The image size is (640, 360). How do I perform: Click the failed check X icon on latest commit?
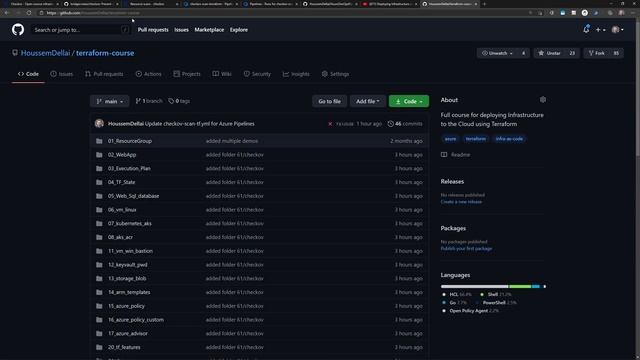[x=330, y=124]
